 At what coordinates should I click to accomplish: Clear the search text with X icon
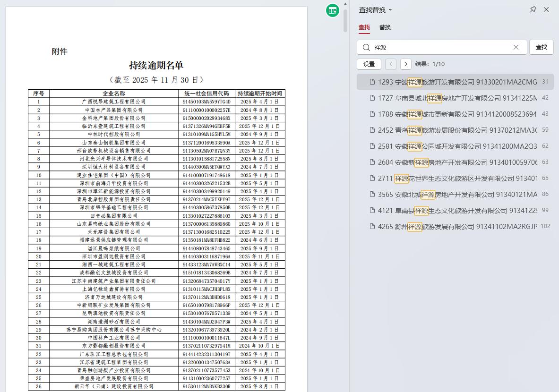point(516,47)
